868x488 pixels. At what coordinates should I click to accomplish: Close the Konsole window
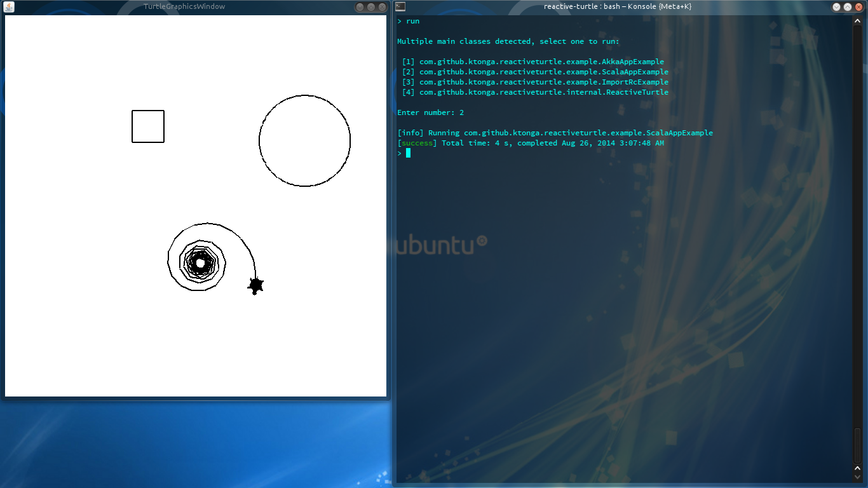point(858,6)
